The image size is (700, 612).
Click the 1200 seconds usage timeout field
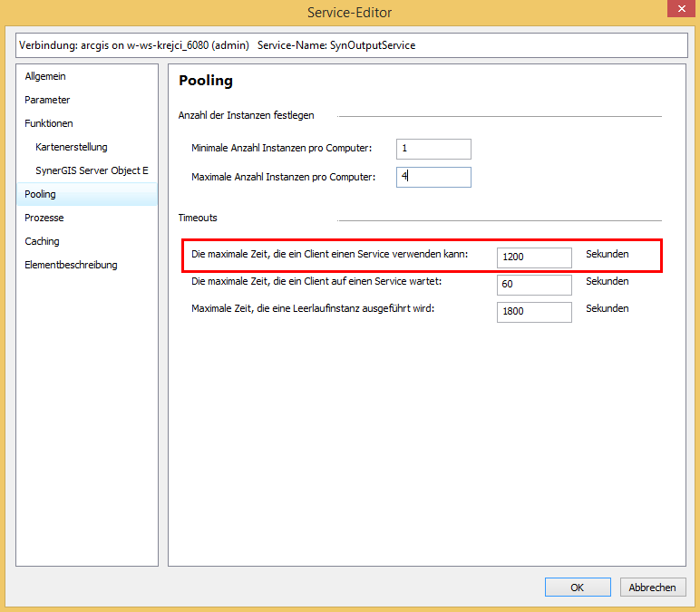(x=534, y=257)
